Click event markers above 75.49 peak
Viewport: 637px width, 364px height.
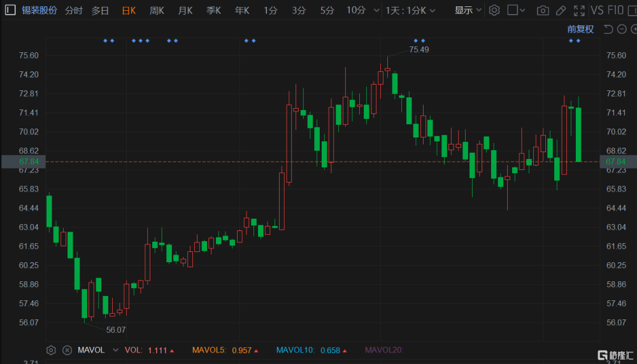[x=419, y=41]
